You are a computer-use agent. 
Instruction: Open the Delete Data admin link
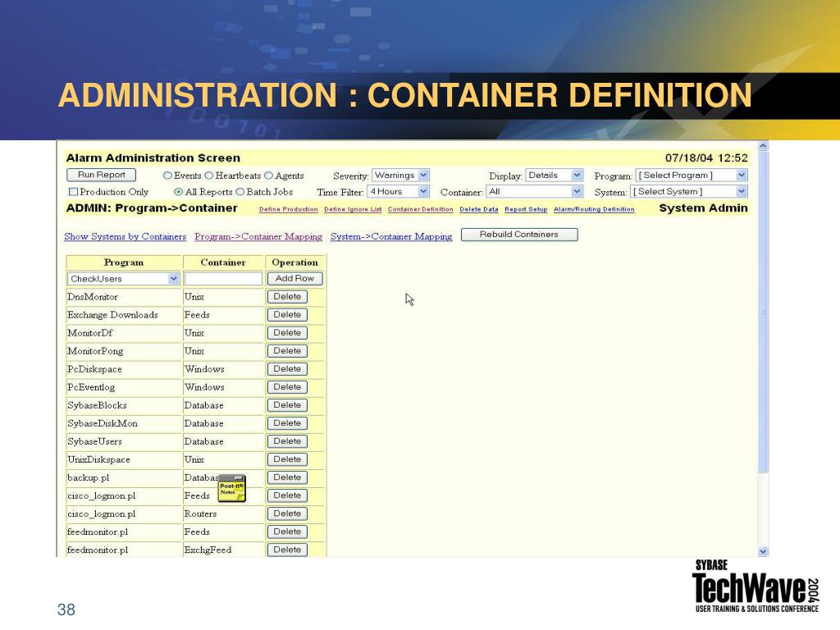[x=479, y=209]
